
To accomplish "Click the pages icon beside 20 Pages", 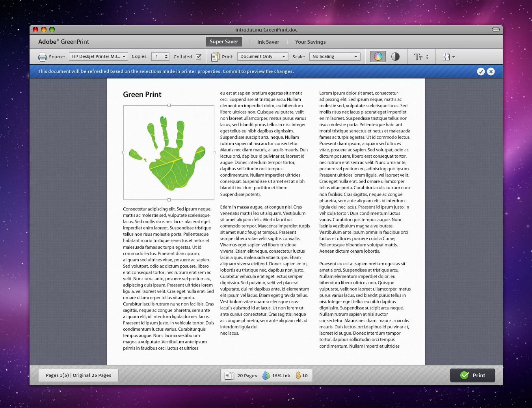I will 229,376.
